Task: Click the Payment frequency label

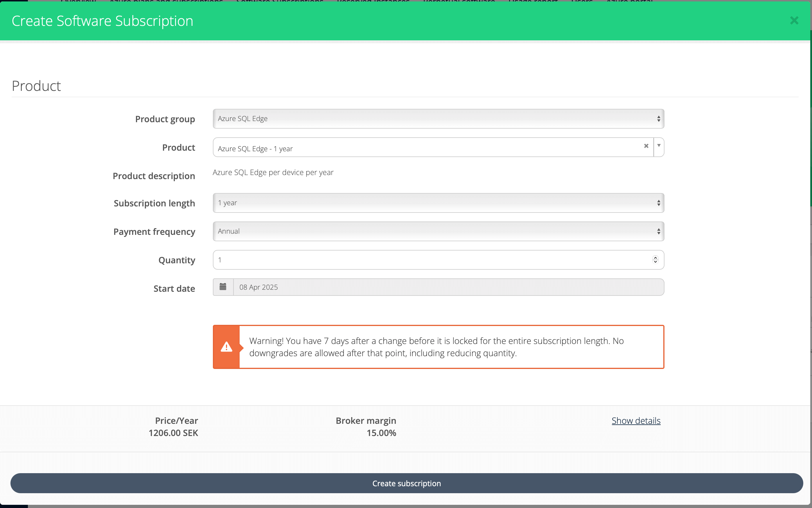Action: 154,231
